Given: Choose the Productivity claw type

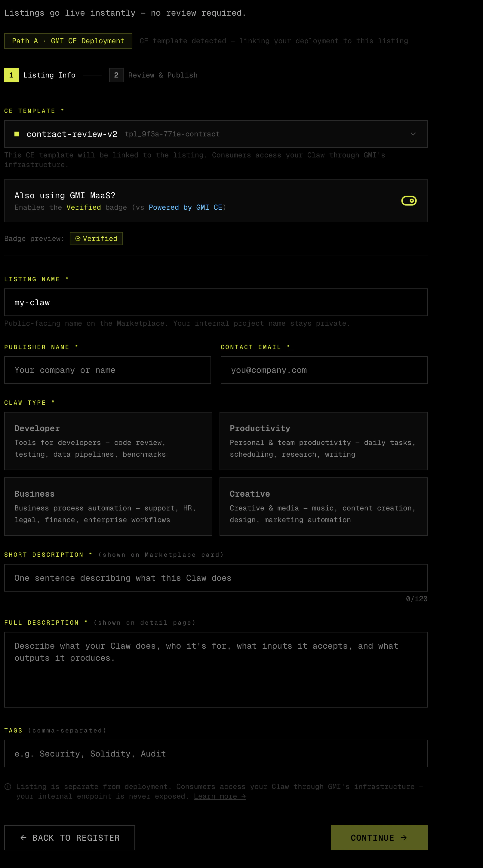Looking at the screenshot, I should pyautogui.click(x=324, y=441).
